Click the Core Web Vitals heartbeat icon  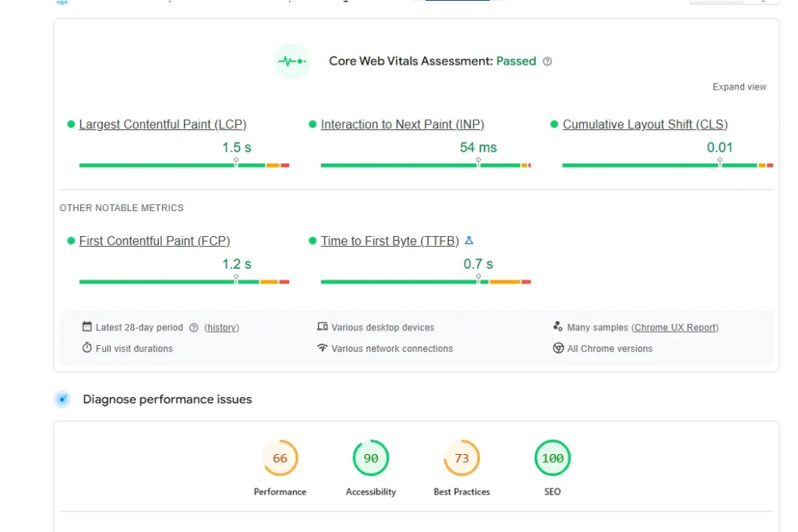291,61
